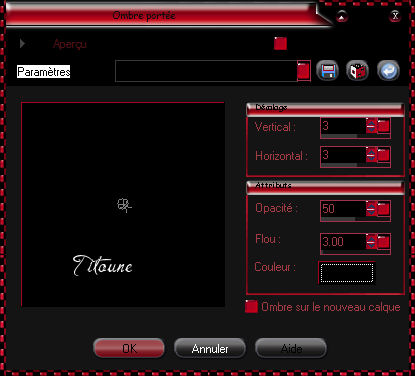This screenshot has height=376, width=415.
Task: Expand the Aperçu section triangle
Action: 22,43
